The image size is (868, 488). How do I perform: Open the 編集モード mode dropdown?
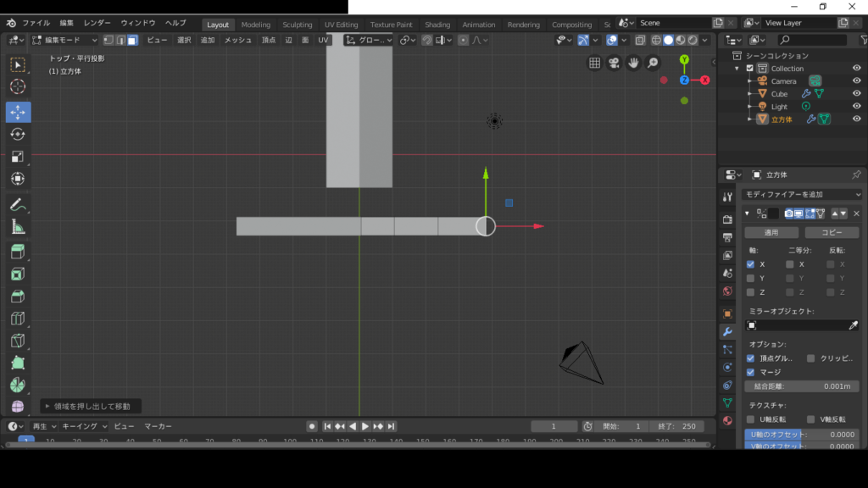(x=65, y=40)
